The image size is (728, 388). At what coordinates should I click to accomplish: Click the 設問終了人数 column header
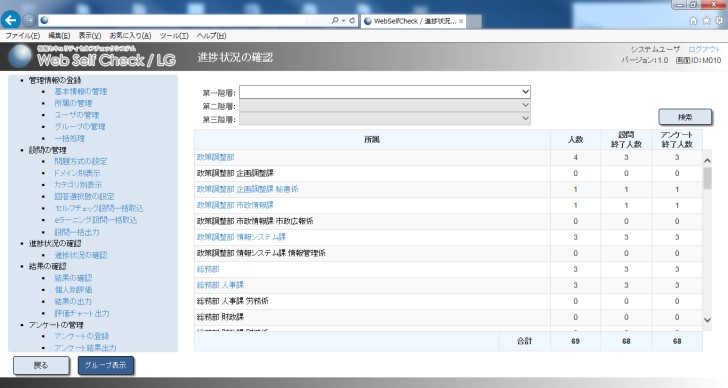626,139
